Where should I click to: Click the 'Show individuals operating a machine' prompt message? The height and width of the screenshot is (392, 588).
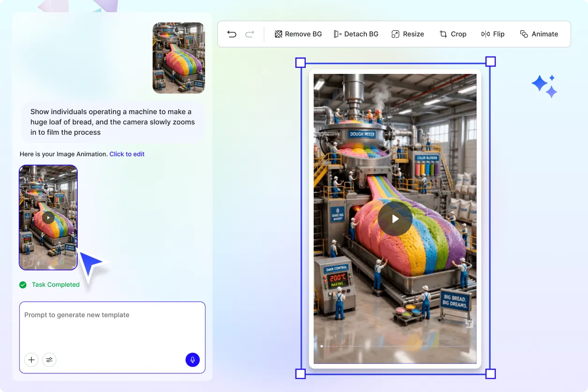click(x=113, y=122)
